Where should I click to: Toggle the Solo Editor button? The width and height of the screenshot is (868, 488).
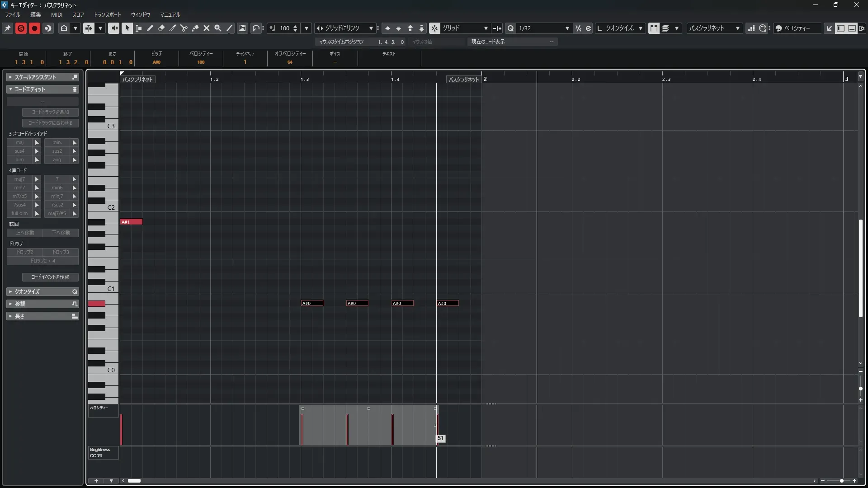tap(21, 28)
